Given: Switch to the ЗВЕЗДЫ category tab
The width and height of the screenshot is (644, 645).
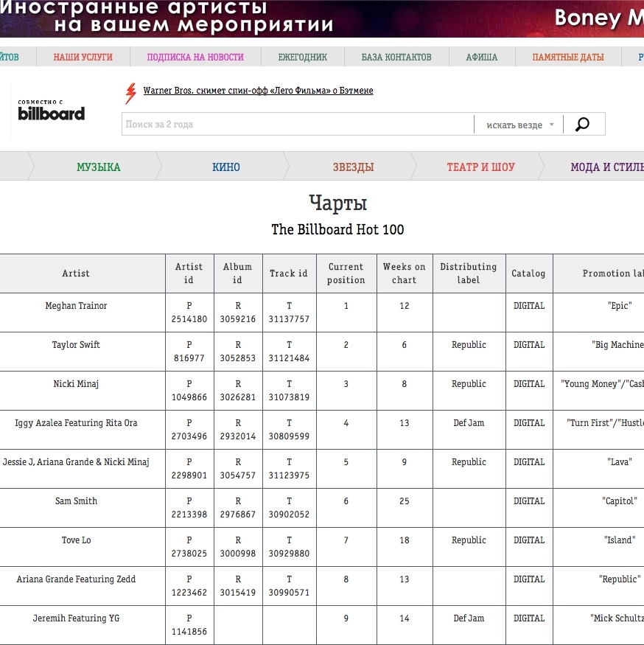Looking at the screenshot, I should [353, 167].
